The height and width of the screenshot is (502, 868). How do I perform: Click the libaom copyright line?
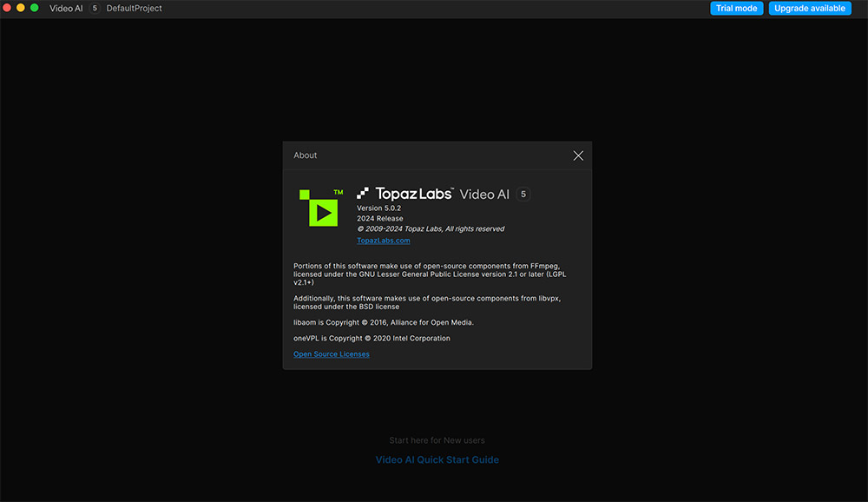coord(384,322)
